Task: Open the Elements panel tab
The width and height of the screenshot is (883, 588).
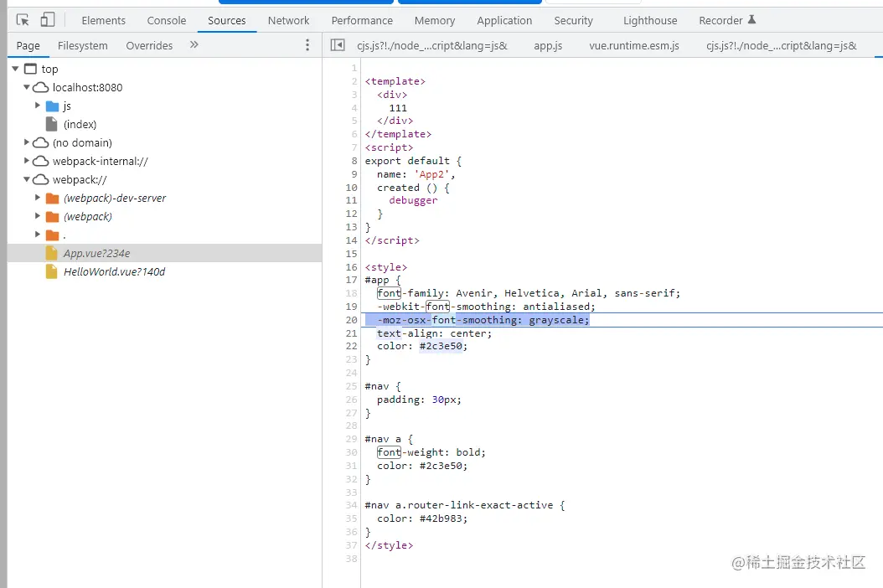Action: coord(104,21)
